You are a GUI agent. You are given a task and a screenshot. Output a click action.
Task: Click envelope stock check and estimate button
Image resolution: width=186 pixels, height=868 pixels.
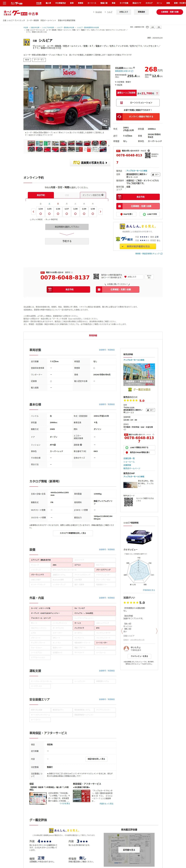click(138, 206)
